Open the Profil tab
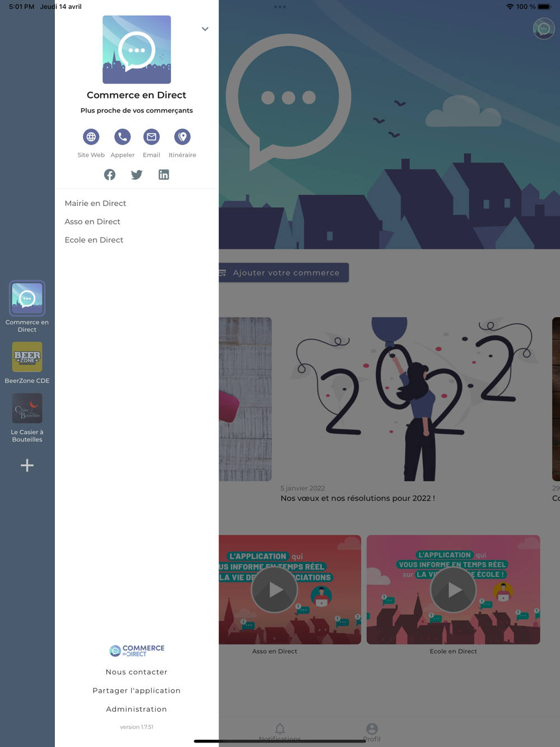 372,731
